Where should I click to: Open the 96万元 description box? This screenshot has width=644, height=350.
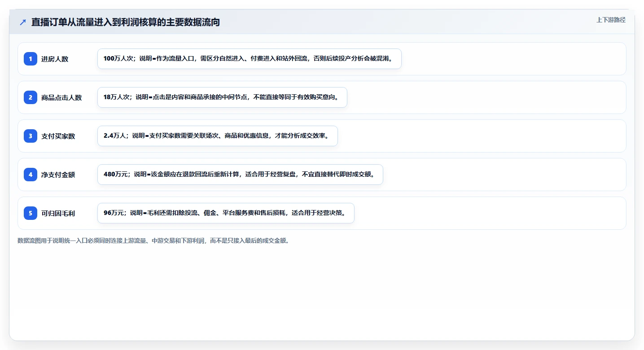226,213
